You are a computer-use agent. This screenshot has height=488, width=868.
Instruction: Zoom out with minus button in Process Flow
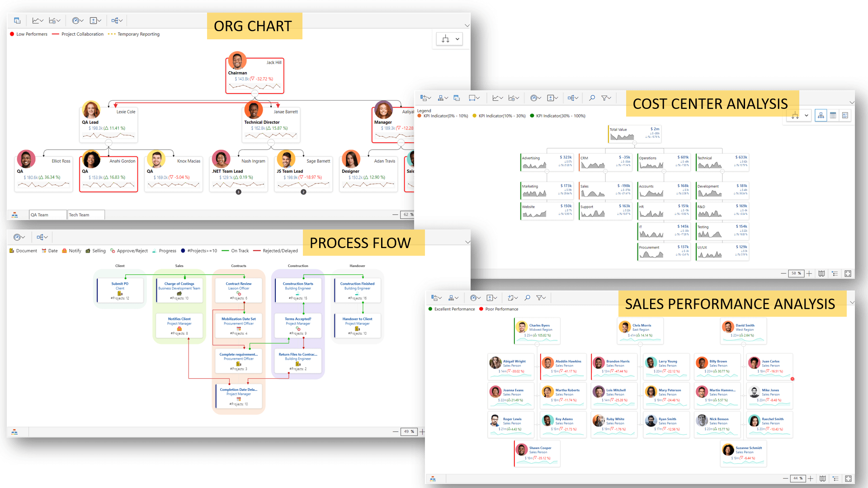click(x=396, y=432)
